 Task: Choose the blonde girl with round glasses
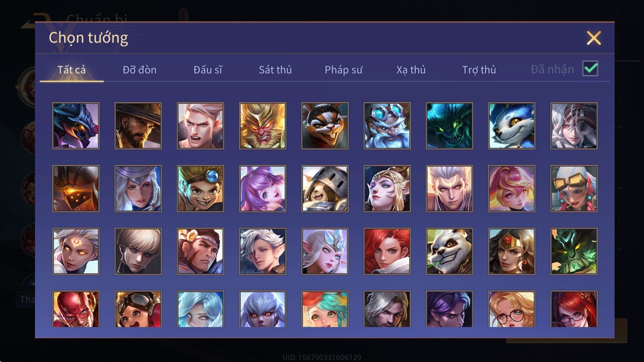point(512,309)
